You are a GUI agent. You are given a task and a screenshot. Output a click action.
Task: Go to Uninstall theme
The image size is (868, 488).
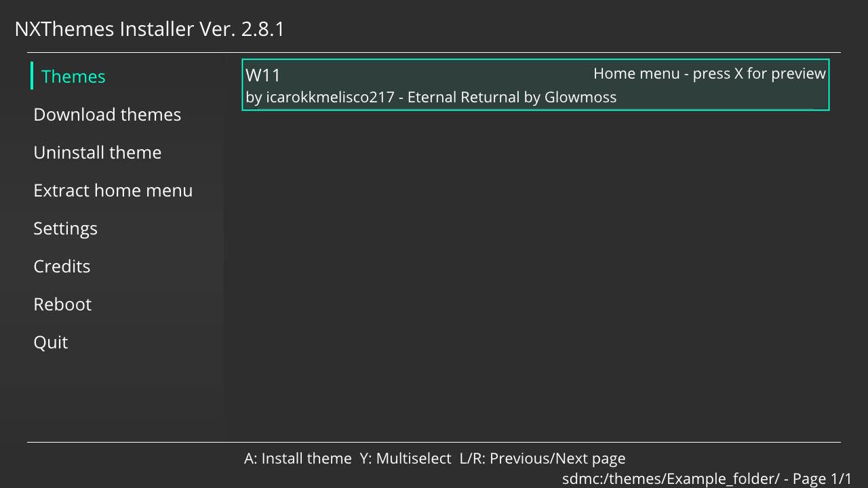click(98, 152)
